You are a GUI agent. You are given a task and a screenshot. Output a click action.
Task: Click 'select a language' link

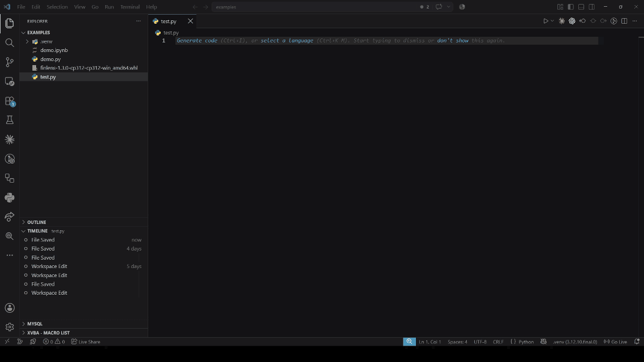(287, 41)
